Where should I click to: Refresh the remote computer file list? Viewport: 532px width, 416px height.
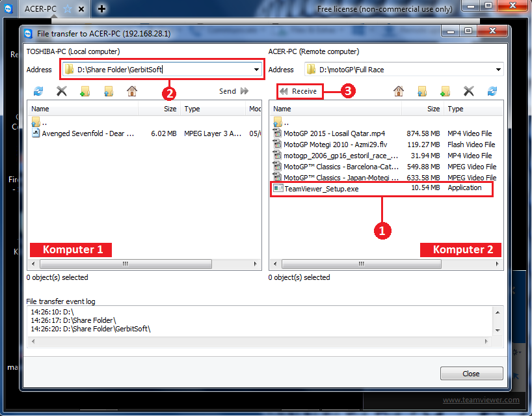(x=493, y=91)
